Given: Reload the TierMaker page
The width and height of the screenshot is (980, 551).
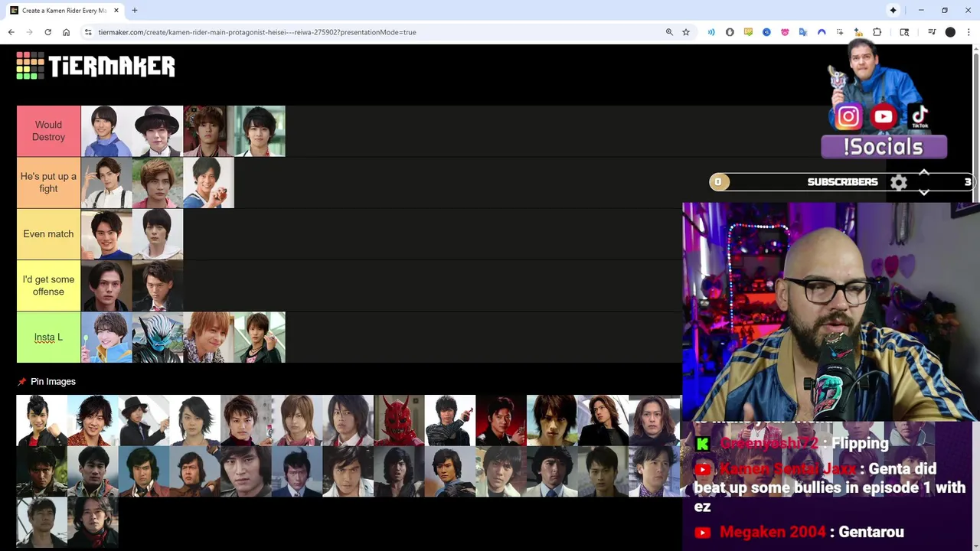Looking at the screenshot, I should (47, 32).
